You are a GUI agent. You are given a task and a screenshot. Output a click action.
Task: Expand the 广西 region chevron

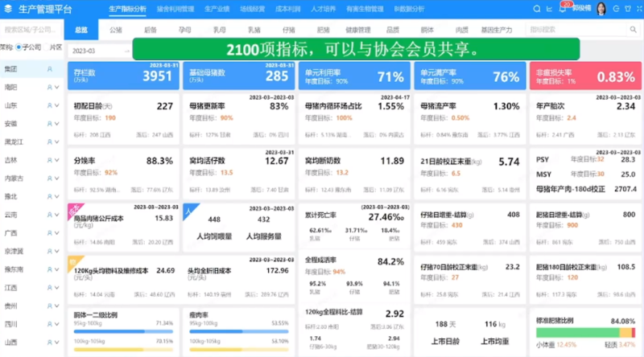coord(56,233)
